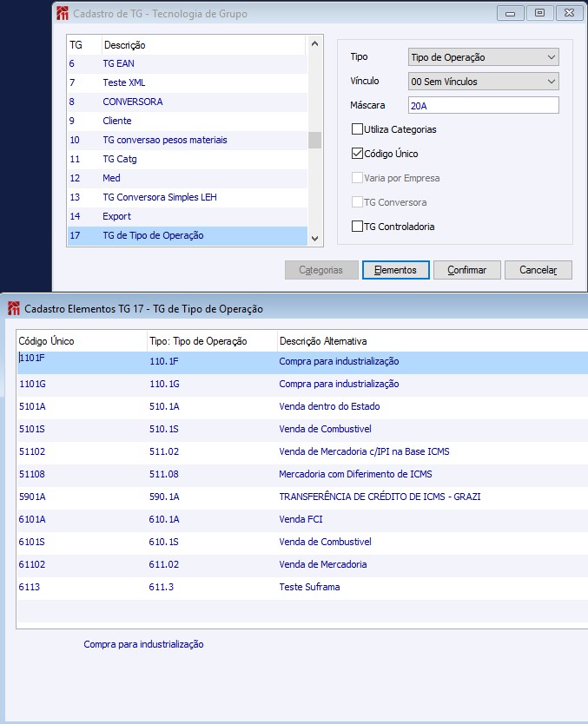This screenshot has height=724, width=588.
Task: Click the 6101A code cell
Action: (x=82, y=519)
